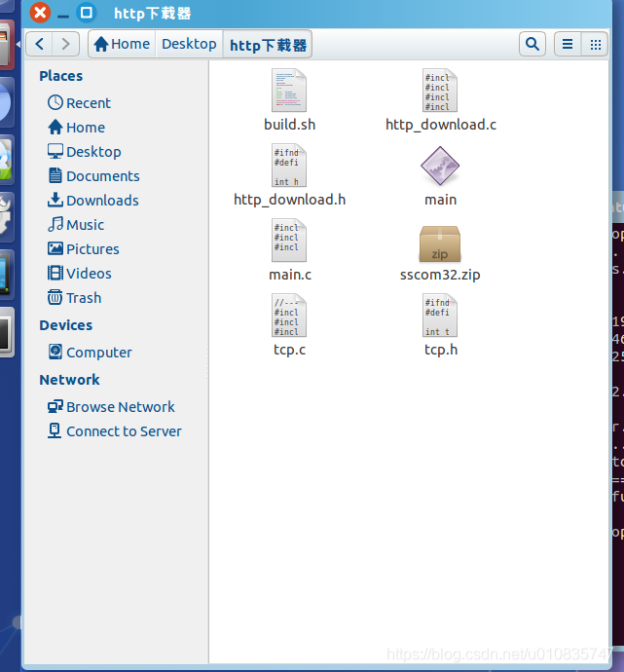Screen dimensions: 624x672
Task: Click the build.sh file name label
Action: (x=289, y=125)
